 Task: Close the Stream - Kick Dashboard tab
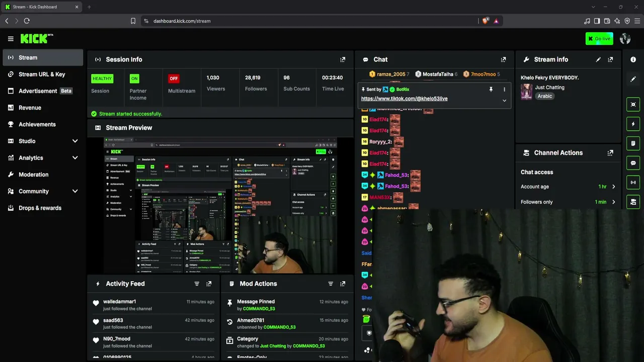pos(76,7)
